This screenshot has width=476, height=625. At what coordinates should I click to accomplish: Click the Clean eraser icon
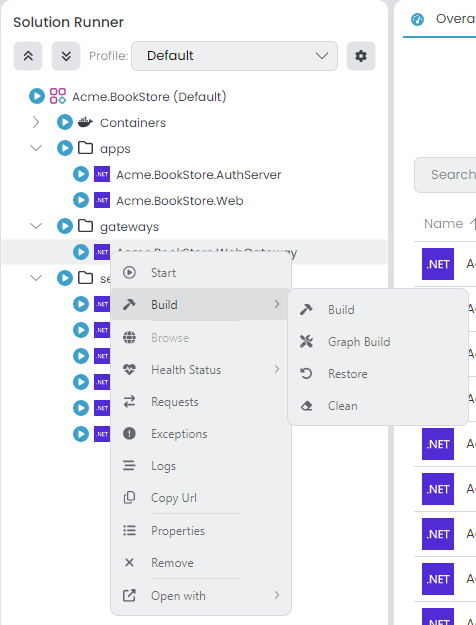[x=306, y=406]
